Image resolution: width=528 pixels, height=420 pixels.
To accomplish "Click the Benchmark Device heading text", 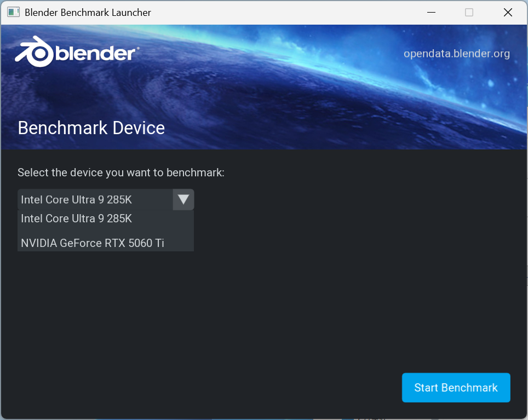I will [x=91, y=128].
